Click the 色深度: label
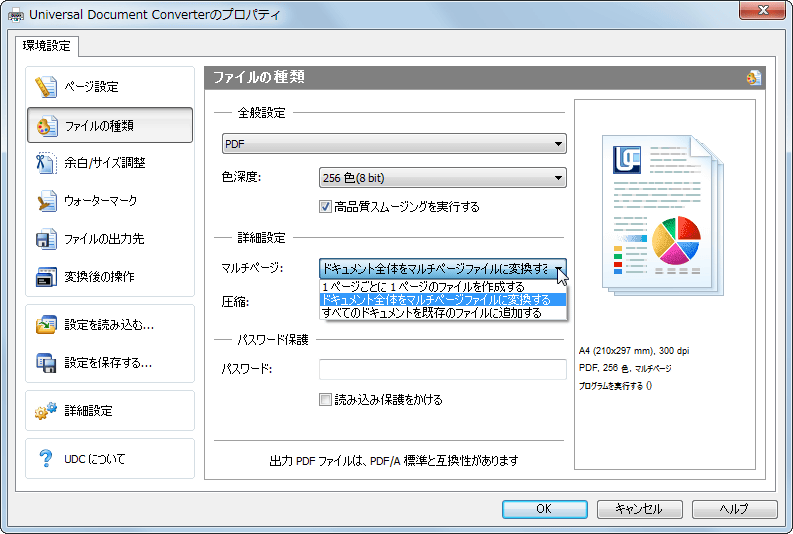 click(x=241, y=177)
